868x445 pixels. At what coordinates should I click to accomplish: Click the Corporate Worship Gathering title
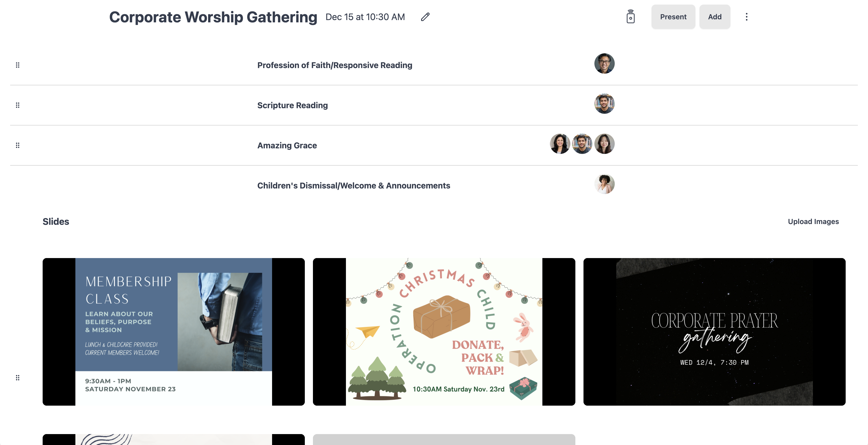coord(213,17)
